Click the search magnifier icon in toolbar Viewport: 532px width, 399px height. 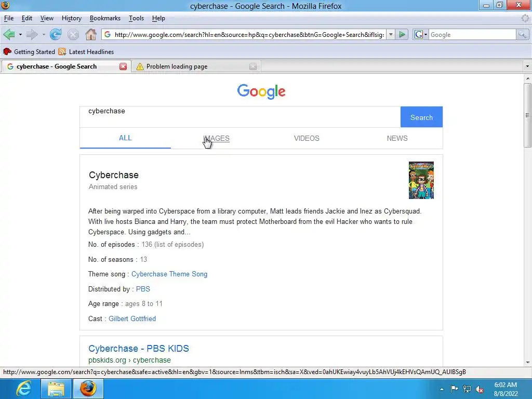point(522,35)
